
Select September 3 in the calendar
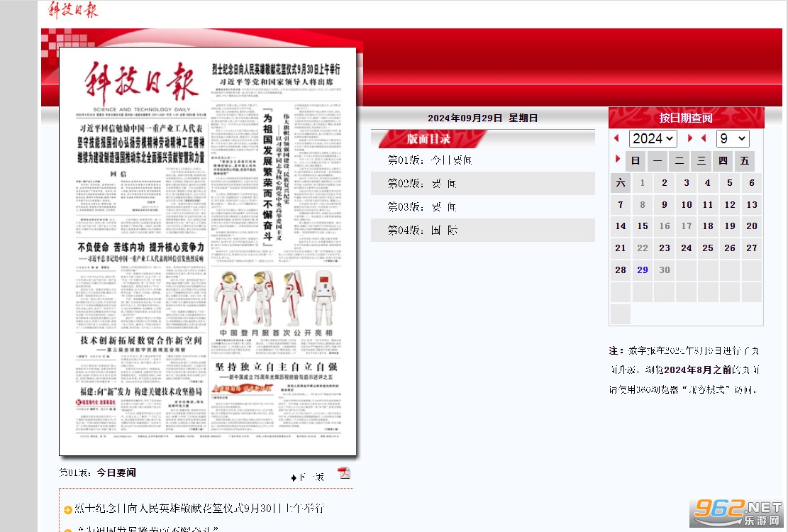[687, 183]
